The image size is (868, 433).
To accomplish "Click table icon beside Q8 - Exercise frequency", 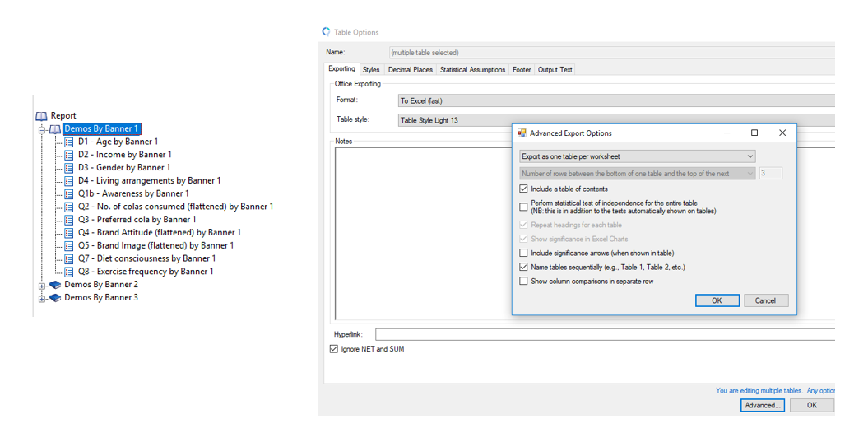I will tap(69, 272).
